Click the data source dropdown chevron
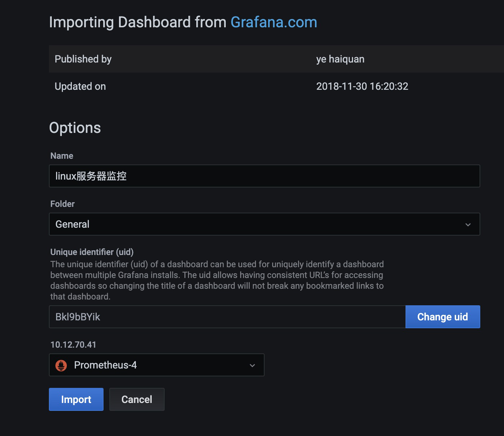 252,365
